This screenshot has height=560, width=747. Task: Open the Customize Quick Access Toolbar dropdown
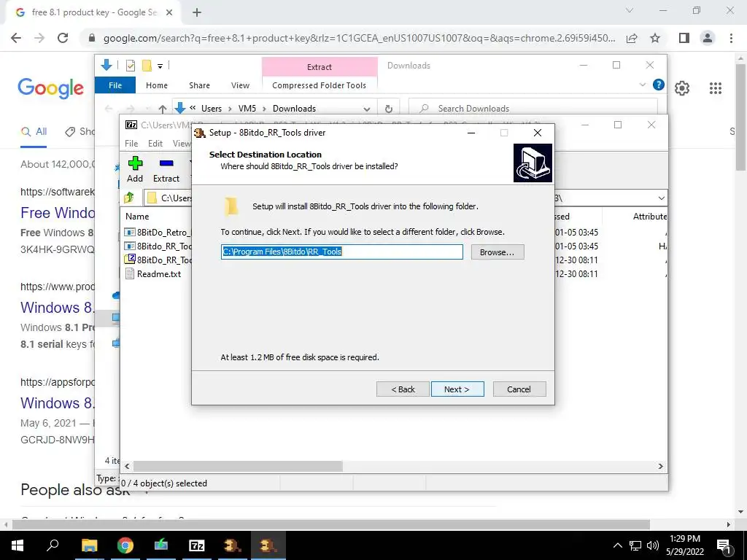coord(160,66)
